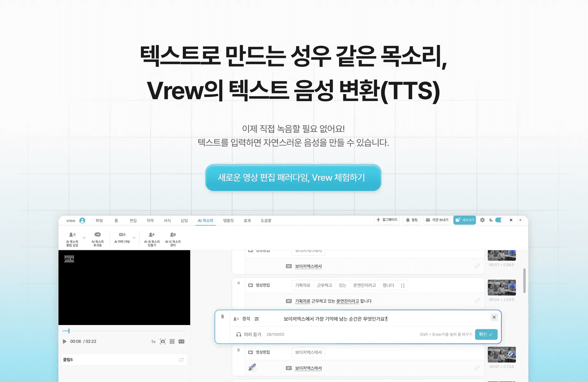This screenshot has width=588, height=382.
Task: Click the 'Vrew 체험하기' call-to-action button
Action: (x=293, y=178)
